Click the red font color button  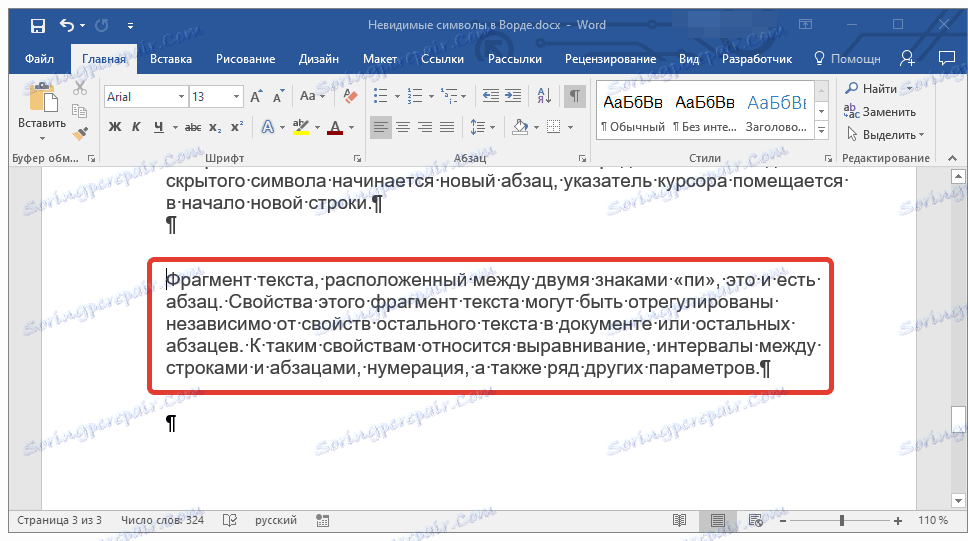pyautogui.click(x=335, y=127)
